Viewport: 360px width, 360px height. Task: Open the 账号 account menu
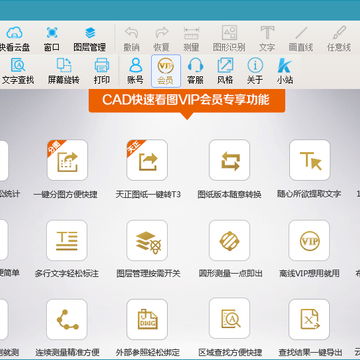[x=135, y=71]
